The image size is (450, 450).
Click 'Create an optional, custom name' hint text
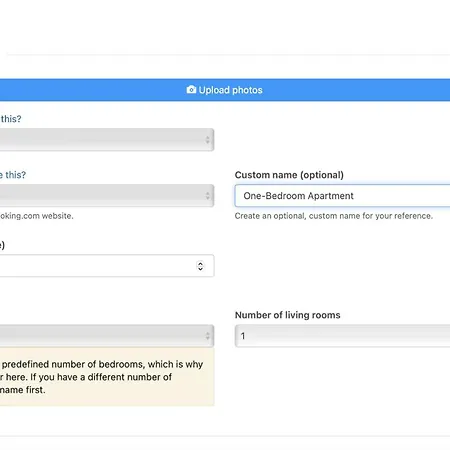334,216
